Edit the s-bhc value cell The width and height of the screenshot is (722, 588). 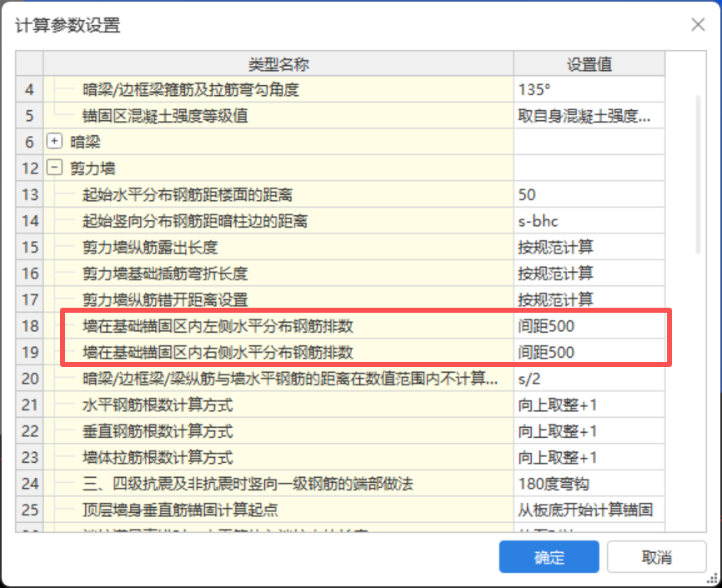pos(589,220)
